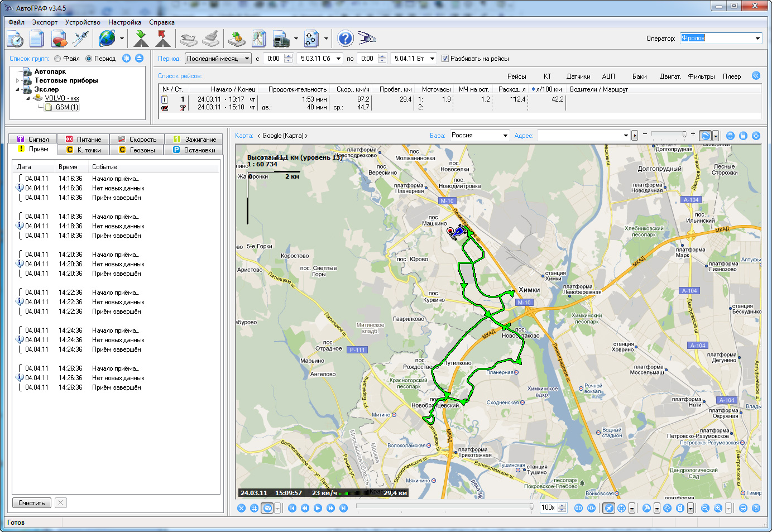Screen dimensions: 772x532
Task: Click the red arrow road icon
Action: click(x=162, y=39)
